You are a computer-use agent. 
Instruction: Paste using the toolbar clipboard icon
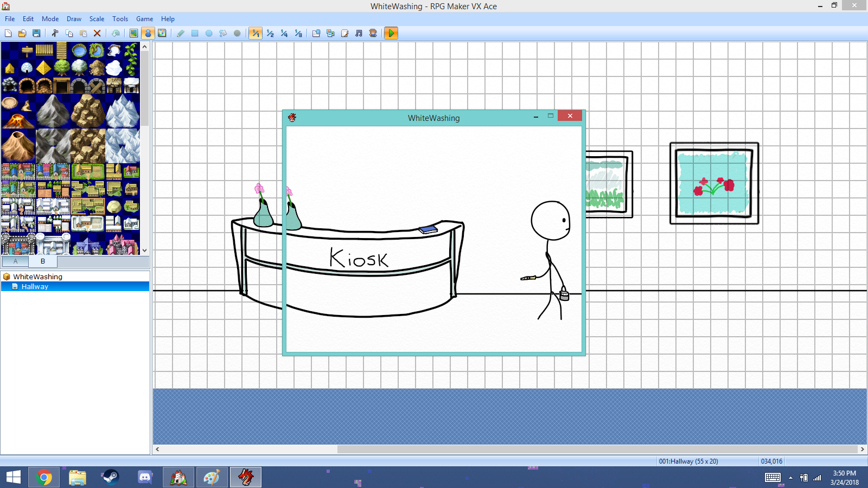coord(83,33)
